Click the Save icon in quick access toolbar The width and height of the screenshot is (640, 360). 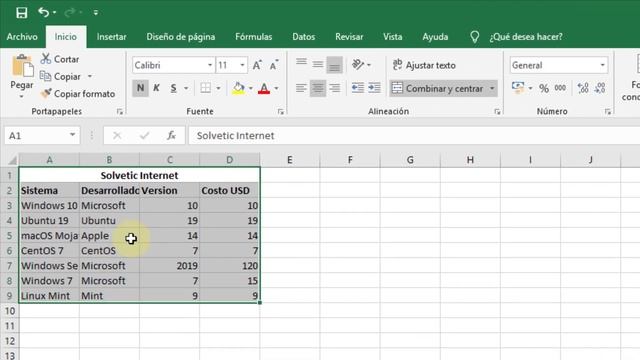point(22,13)
